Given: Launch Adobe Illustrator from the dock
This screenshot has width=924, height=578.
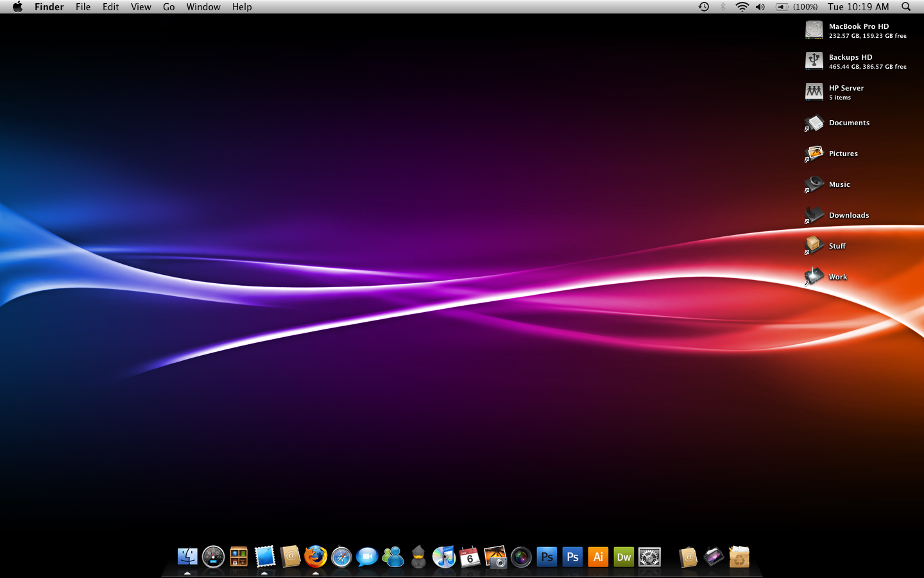Looking at the screenshot, I should click(598, 557).
